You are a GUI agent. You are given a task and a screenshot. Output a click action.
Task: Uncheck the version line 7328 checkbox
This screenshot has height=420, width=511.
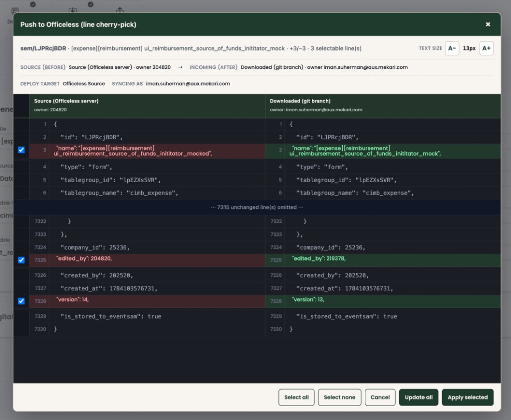point(21,301)
